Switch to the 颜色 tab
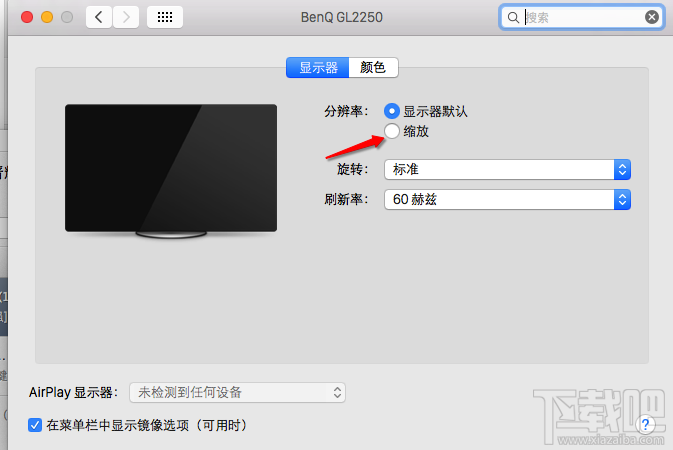Viewport: 673px width, 450px height. (373, 67)
